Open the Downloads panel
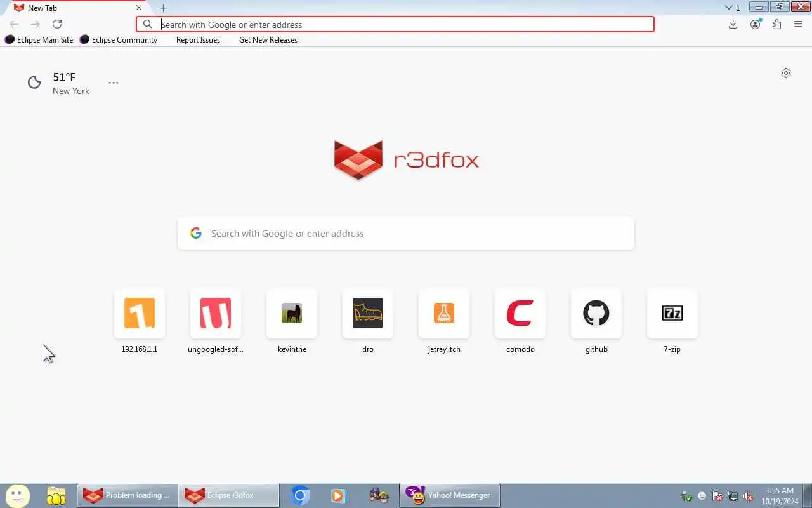Screen dimensions: 812x508 pos(733,24)
